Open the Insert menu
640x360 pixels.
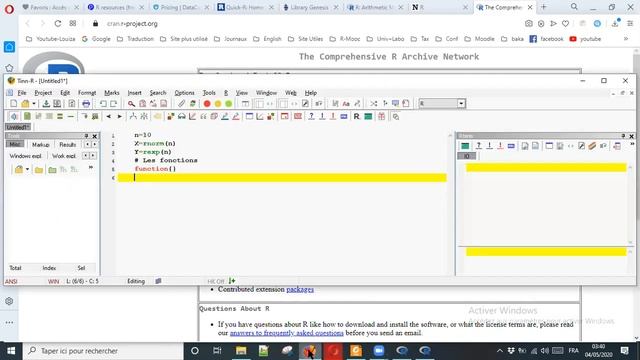[134, 93]
